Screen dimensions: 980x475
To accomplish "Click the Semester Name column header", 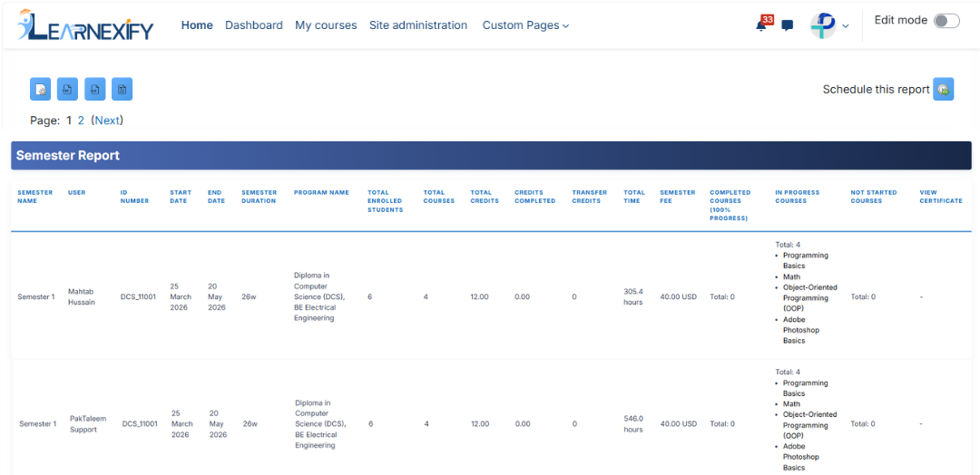I will pos(35,197).
